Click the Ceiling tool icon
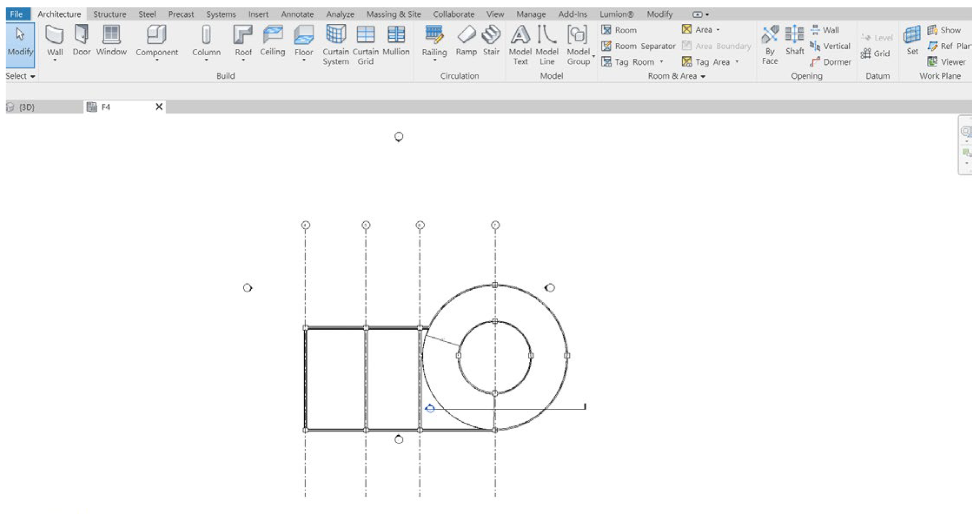 click(272, 36)
